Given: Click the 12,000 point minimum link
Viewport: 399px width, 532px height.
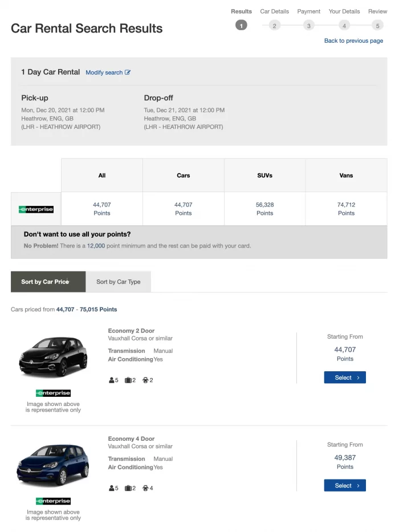Looking at the screenshot, I should [96, 246].
